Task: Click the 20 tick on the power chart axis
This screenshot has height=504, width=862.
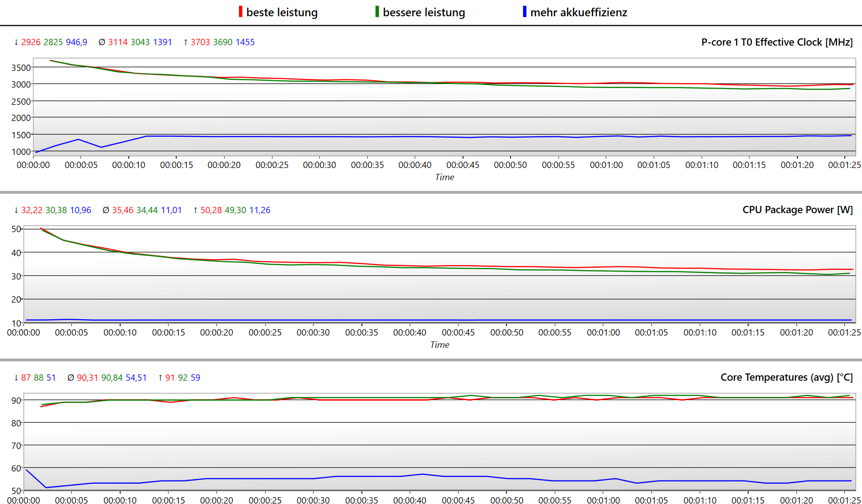Action: [16, 299]
